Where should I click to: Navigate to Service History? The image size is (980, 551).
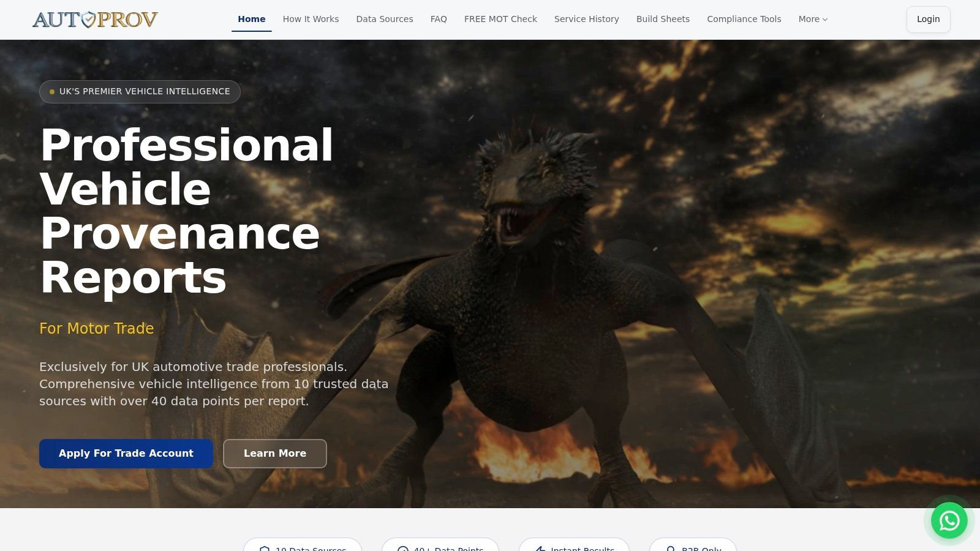click(x=587, y=19)
